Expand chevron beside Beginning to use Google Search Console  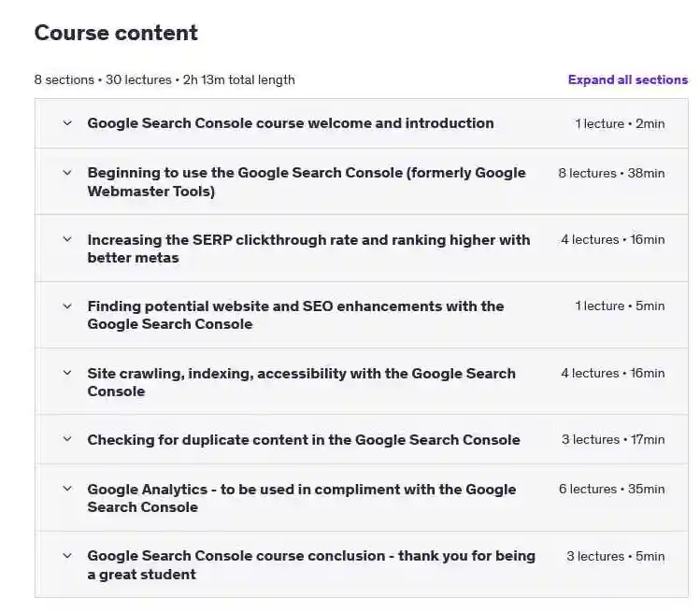click(67, 172)
